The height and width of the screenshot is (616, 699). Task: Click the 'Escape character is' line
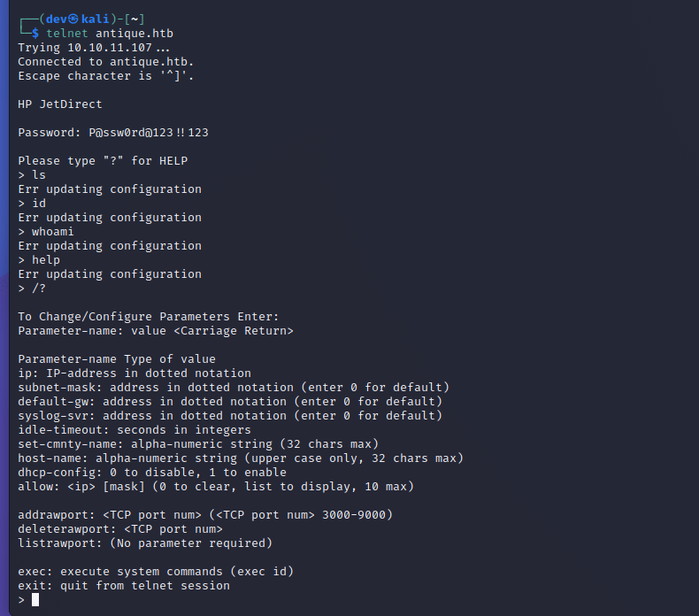coord(105,76)
